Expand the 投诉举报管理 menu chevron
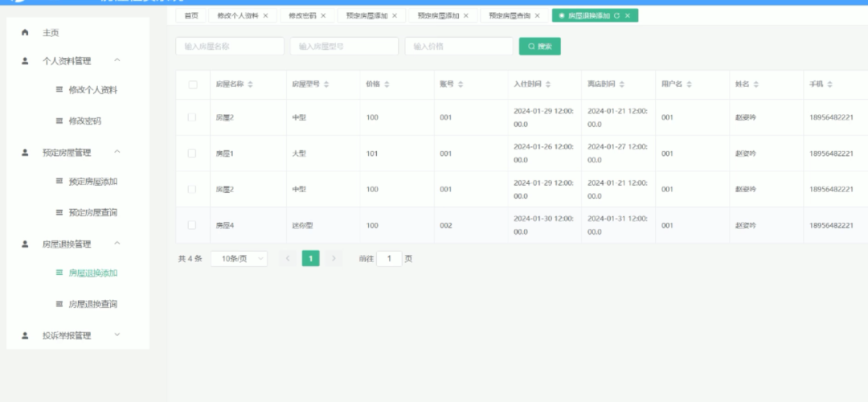The height and width of the screenshot is (402, 868). [x=117, y=334]
